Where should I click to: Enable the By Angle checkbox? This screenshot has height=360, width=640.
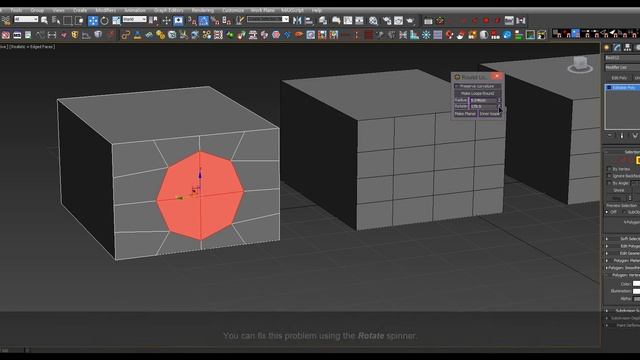coord(609,183)
